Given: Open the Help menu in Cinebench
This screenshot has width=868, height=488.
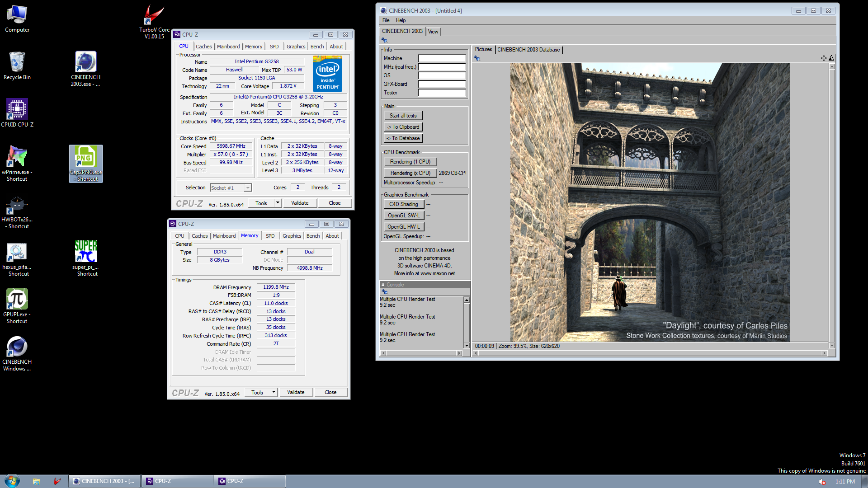Looking at the screenshot, I should pyautogui.click(x=401, y=20).
